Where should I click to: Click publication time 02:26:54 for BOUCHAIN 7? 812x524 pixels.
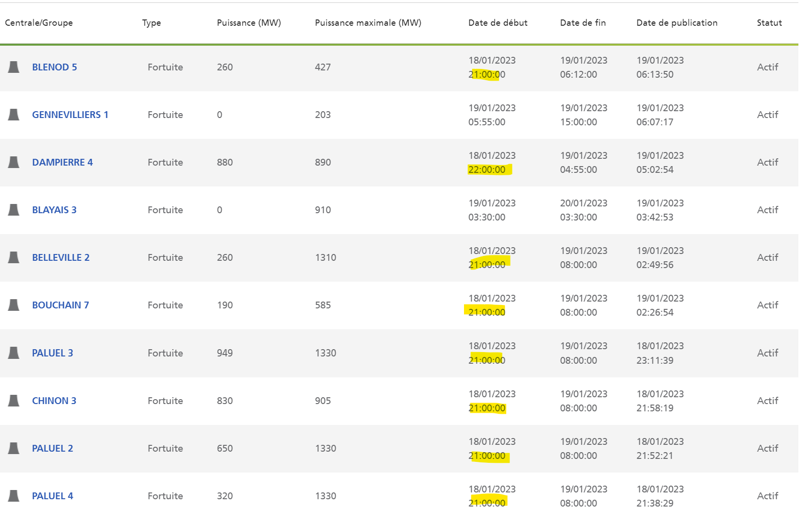tap(655, 312)
